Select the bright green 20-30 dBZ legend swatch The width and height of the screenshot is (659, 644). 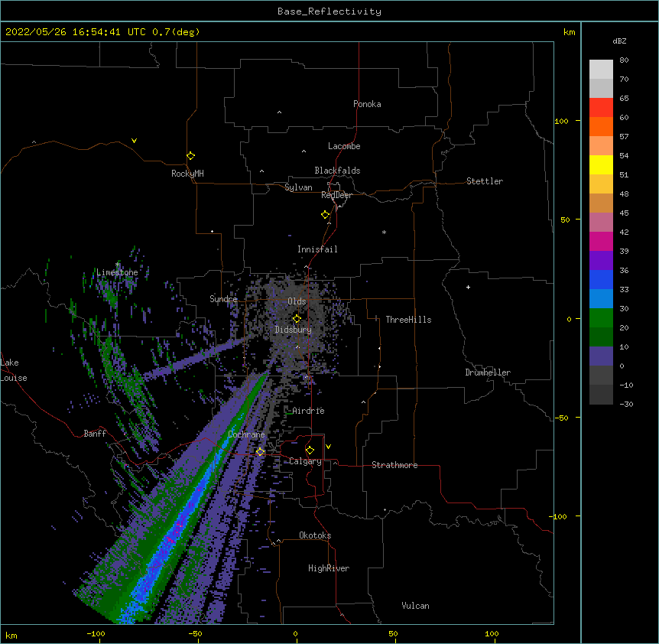coord(601,318)
